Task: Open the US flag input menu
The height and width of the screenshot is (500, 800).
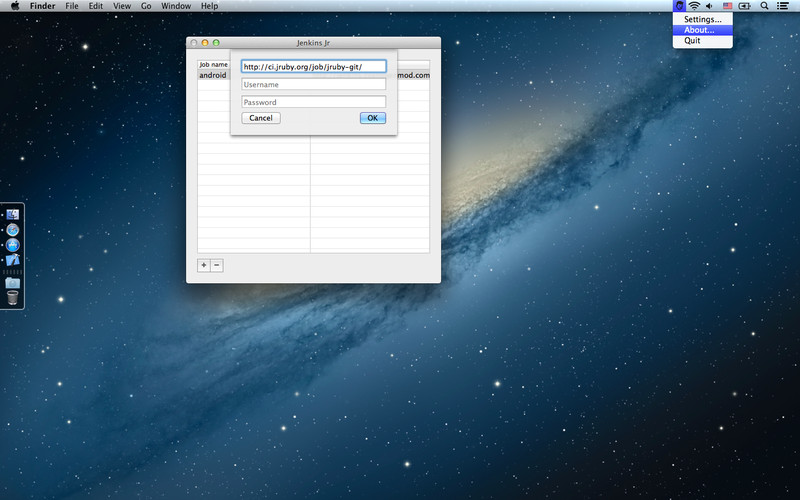Action: (x=728, y=6)
